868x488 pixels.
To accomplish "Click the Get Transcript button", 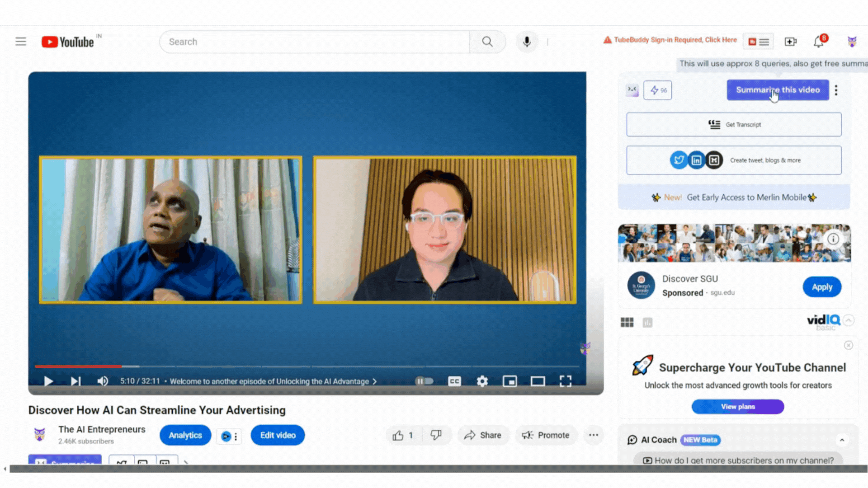I will tap(733, 124).
